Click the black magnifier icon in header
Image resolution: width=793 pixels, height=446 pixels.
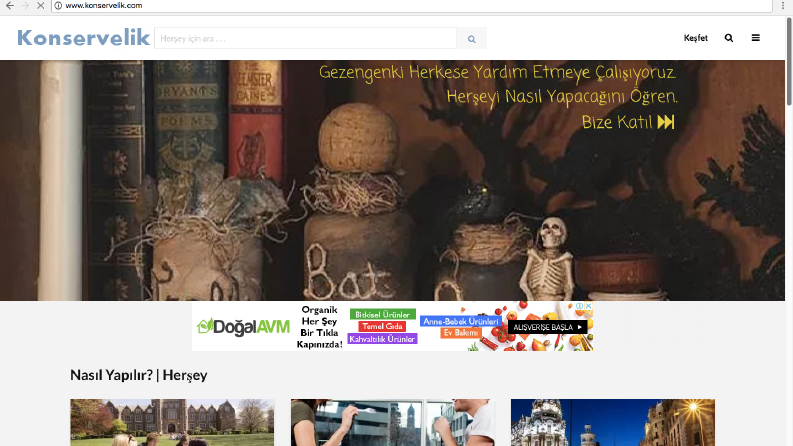(x=729, y=38)
